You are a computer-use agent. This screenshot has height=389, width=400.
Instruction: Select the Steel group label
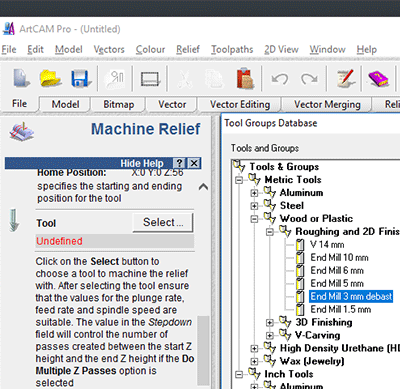tap(292, 206)
